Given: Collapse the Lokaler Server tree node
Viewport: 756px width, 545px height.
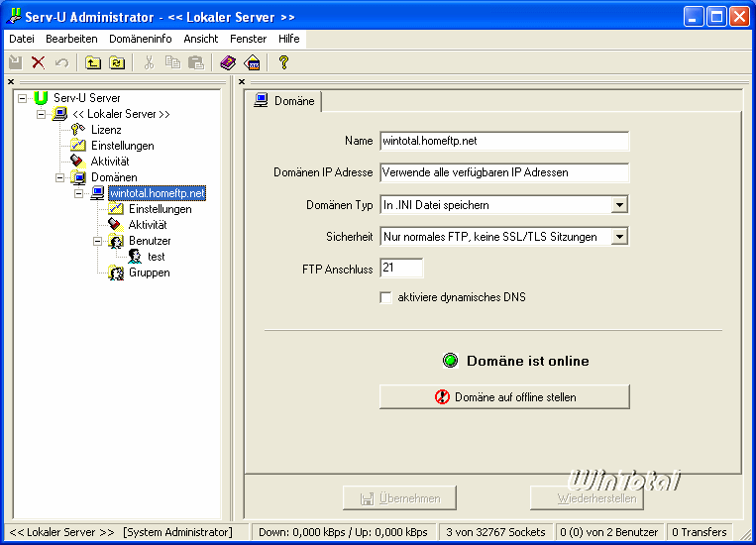Looking at the screenshot, I should pyautogui.click(x=41, y=114).
